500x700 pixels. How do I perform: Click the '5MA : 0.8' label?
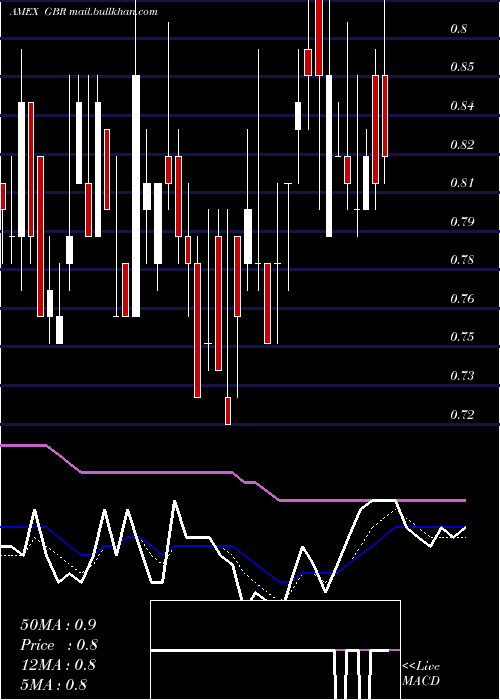54,684
